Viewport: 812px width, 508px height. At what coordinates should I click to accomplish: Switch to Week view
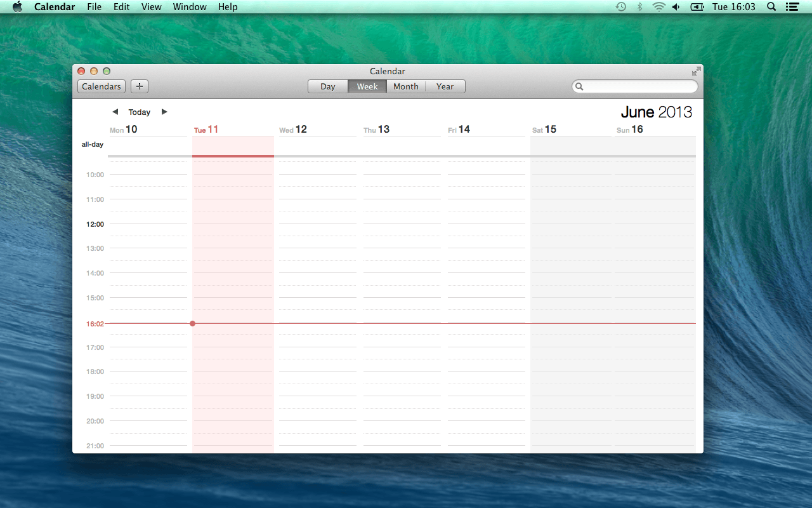coord(367,86)
